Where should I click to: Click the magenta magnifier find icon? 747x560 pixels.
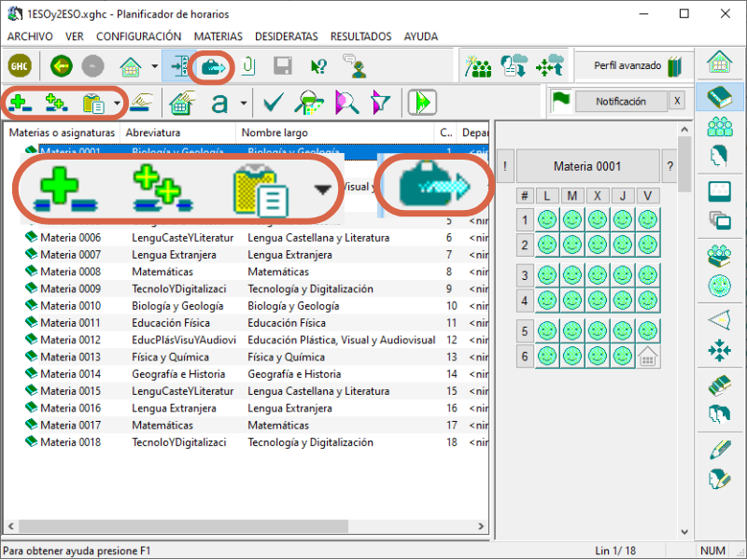pyautogui.click(x=346, y=103)
